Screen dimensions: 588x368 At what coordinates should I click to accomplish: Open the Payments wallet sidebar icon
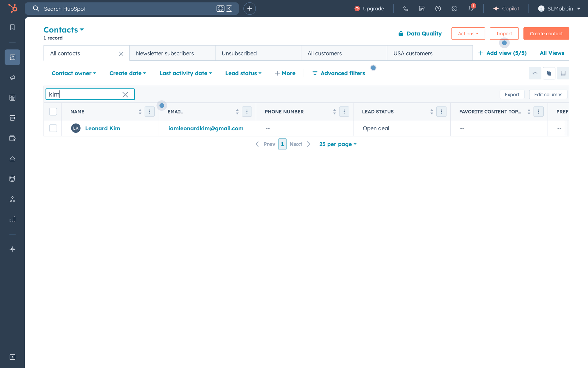coord(12,138)
